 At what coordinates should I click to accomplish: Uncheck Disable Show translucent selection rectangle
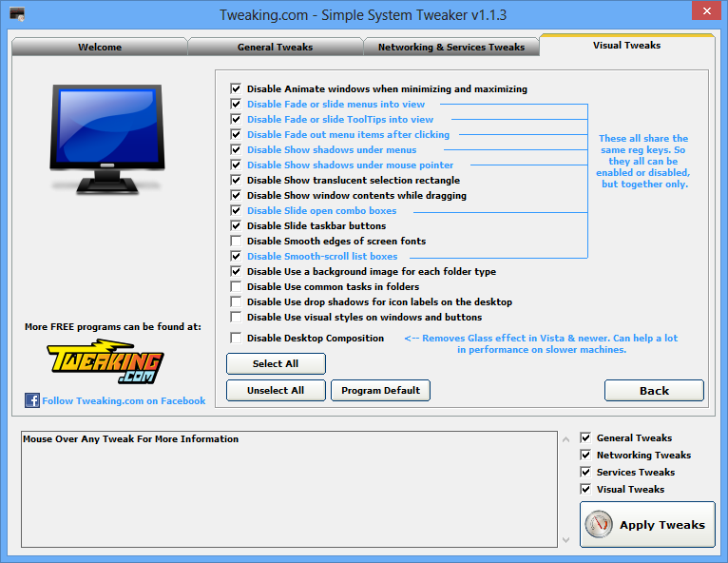tap(236, 181)
